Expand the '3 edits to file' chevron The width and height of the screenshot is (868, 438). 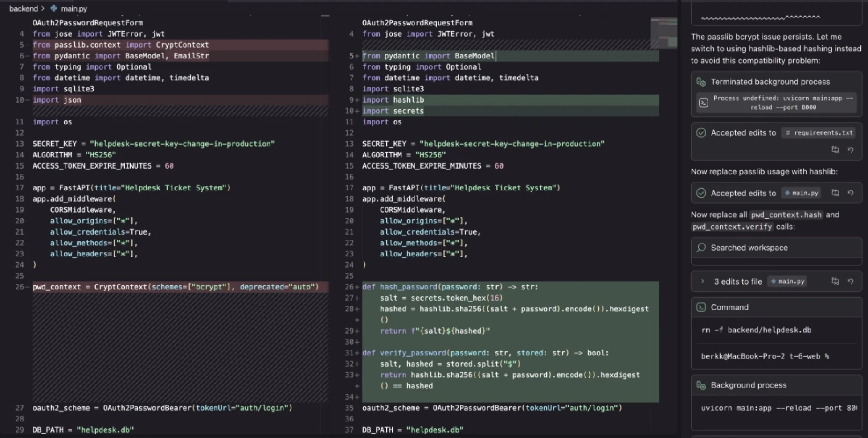(x=703, y=281)
